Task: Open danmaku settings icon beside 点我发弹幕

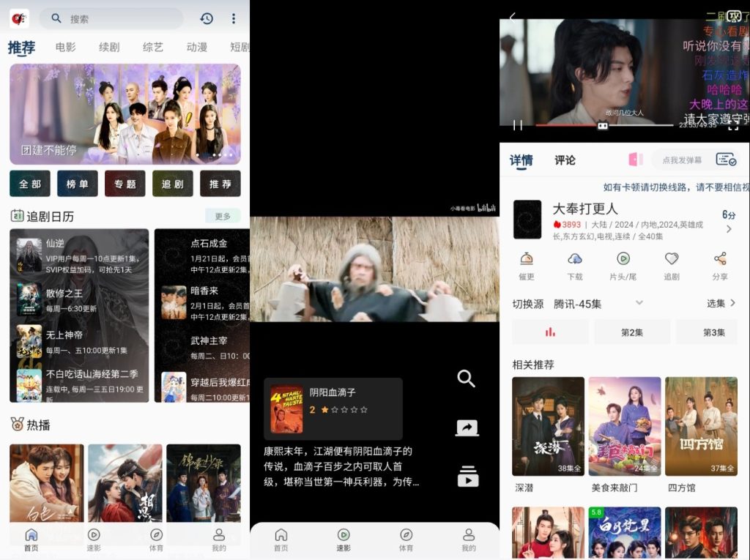Action: (x=726, y=160)
